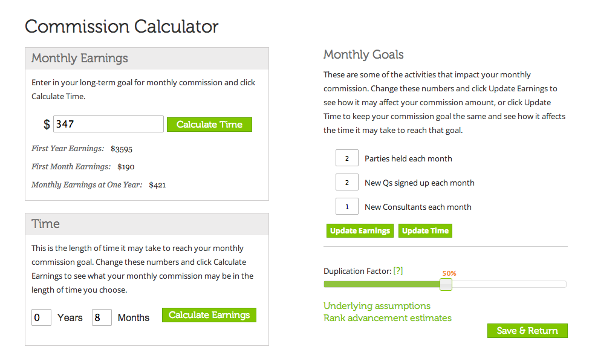Edit New Consultants each month field
595x364 pixels.
tap(347, 206)
